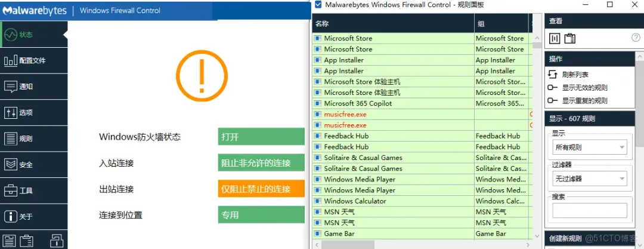644x249 pixels.
Task: Open the 配置文件 profiles tab
Action: 33,60
